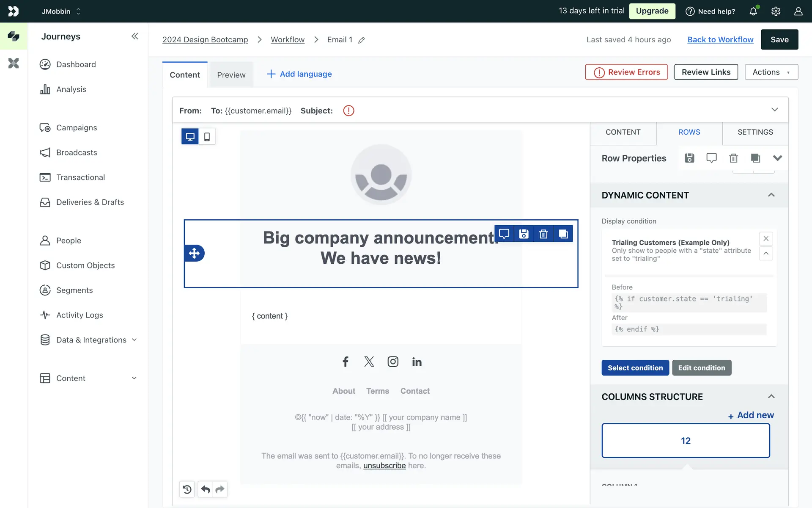
Task: Select the 12 column structure box
Action: (685, 441)
